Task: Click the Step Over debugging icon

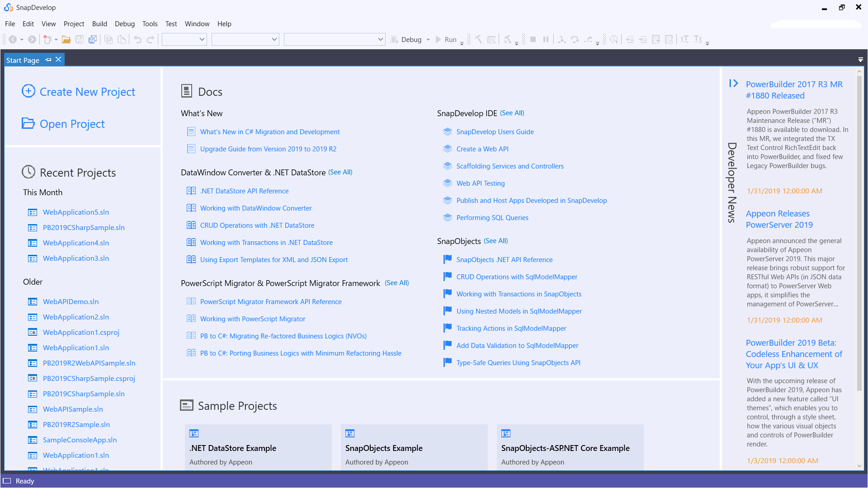Action: pyautogui.click(x=575, y=39)
